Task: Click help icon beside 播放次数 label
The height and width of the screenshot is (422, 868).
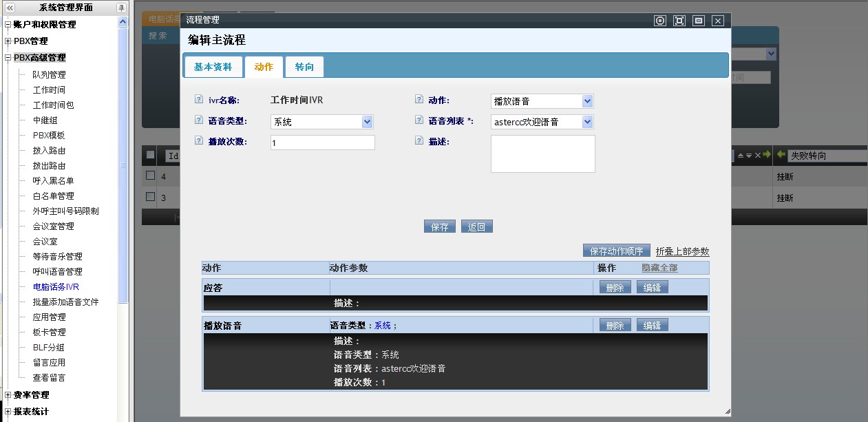Action: [x=199, y=141]
